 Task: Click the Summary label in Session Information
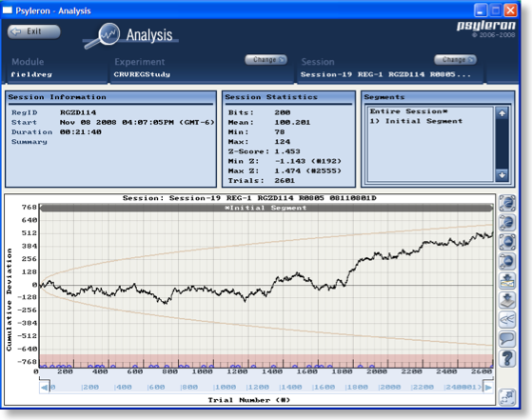[x=30, y=142]
